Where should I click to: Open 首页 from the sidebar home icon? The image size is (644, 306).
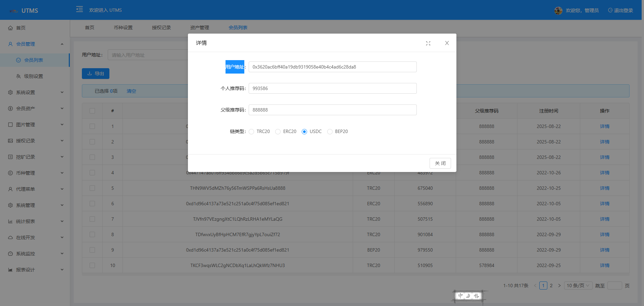pyautogui.click(x=10, y=28)
